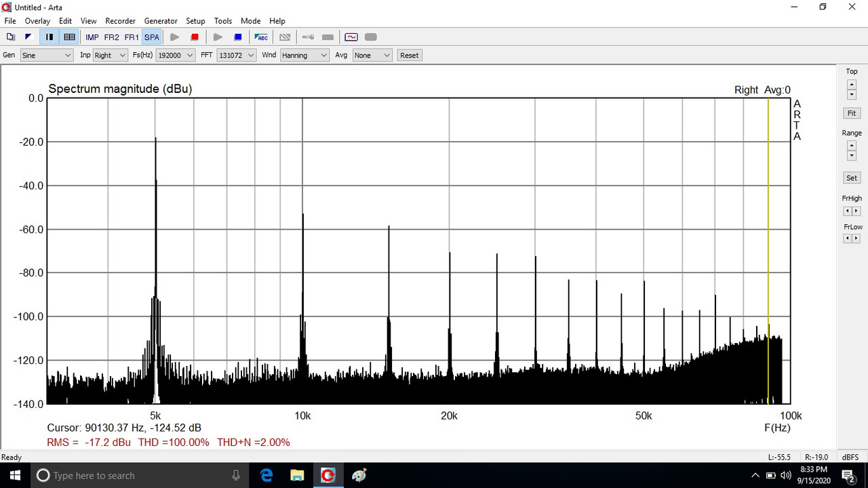
Task: Click the FrLow right arrow
Action: [x=856, y=239]
